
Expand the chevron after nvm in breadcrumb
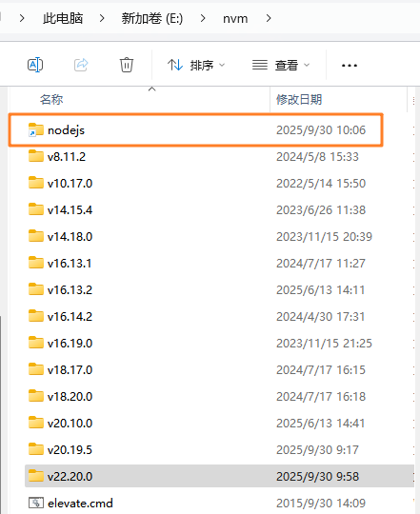click(x=269, y=18)
